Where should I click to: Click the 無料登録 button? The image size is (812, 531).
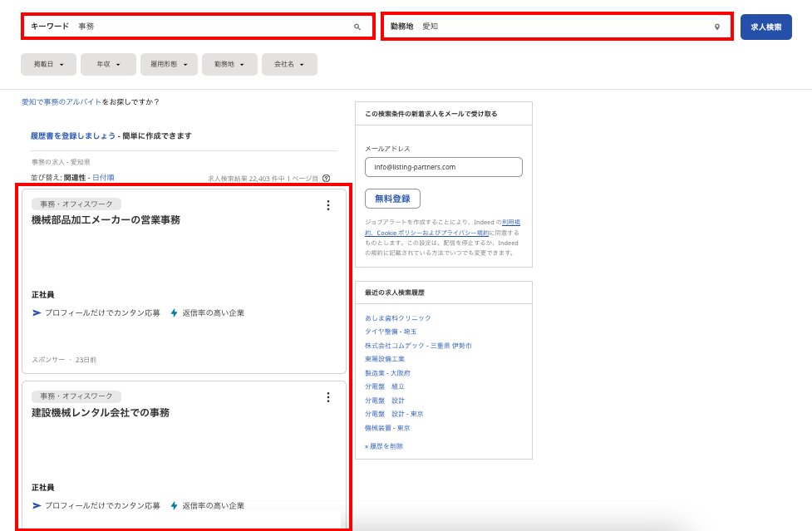click(392, 199)
